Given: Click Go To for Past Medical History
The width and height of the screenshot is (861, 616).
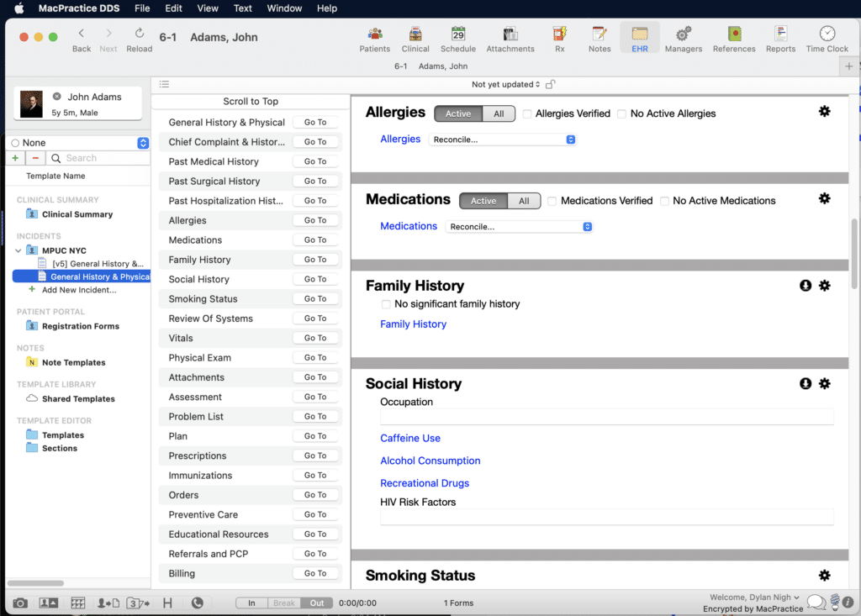Looking at the screenshot, I should click(x=315, y=161).
